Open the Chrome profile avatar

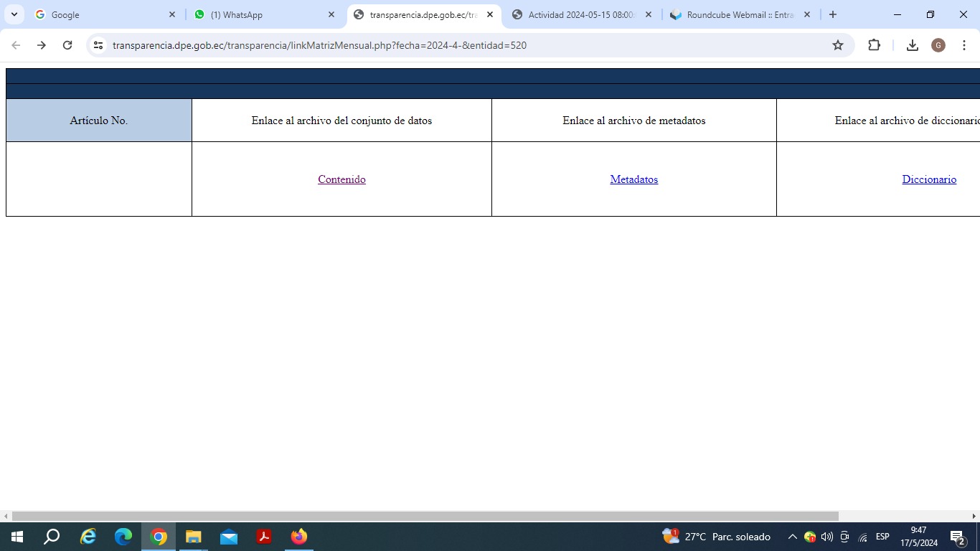click(x=938, y=45)
